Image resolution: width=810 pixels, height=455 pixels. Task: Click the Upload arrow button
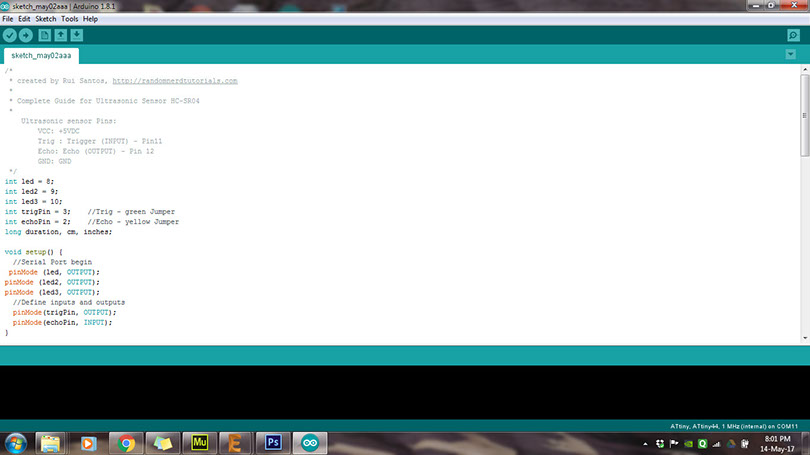pyautogui.click(x=25, y=35)
